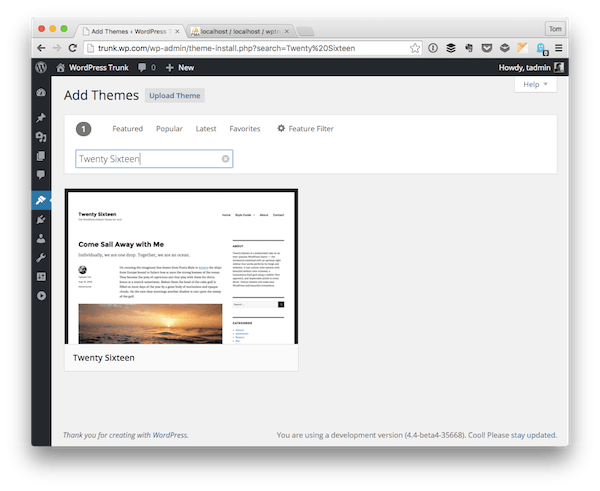600x491 pixels.
Task: Show Featured themes
Action: [x=127, y=129]
